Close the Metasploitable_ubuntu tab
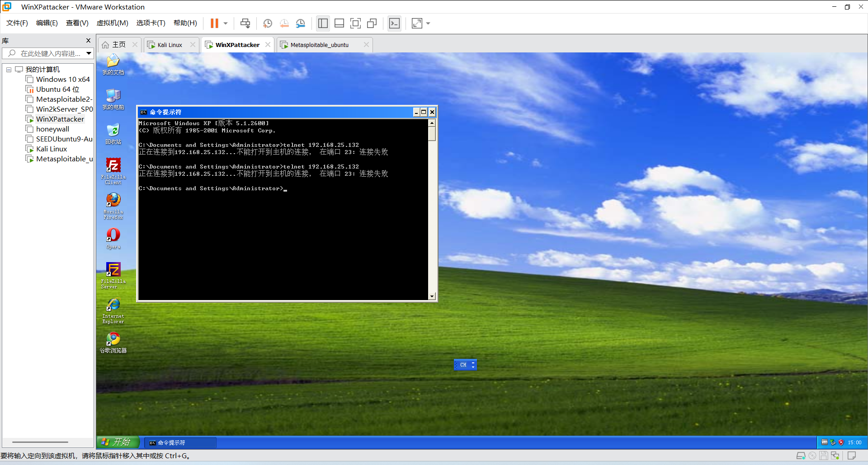This screenshot has width=868, height=465. pyautogui.click(x=367, y=45)
